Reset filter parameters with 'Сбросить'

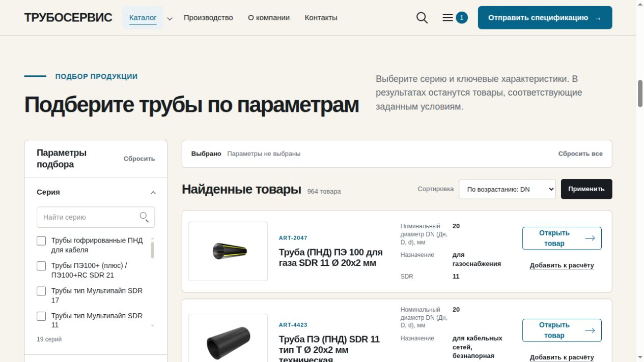click(x=139, y=159)
